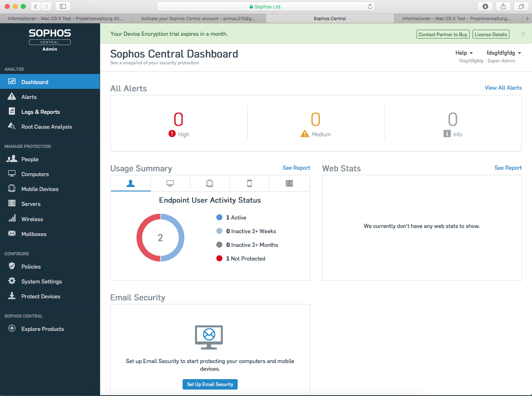The height and width of the screenshot is (396, 532).
Task: Select the computer tab icon in Usage Summary
Action: click(x=170, y=183)
